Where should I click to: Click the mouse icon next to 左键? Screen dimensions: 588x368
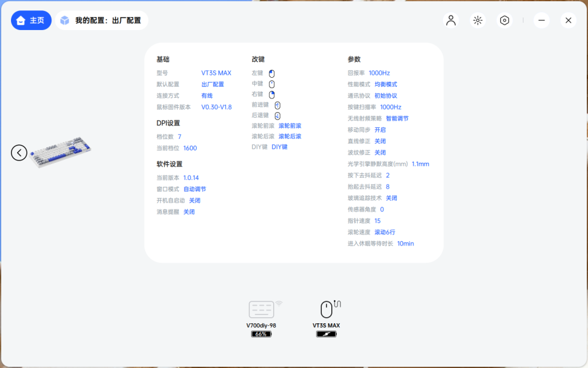271,73
